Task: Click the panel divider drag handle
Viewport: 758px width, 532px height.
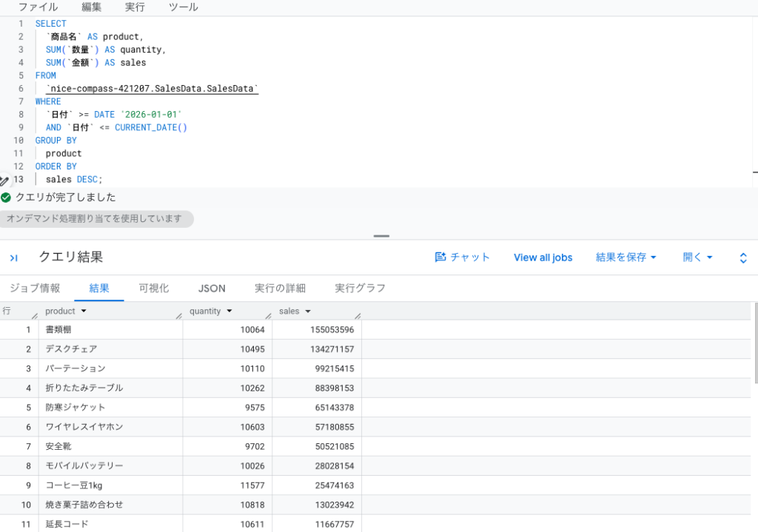Action: tap(381, 236)
